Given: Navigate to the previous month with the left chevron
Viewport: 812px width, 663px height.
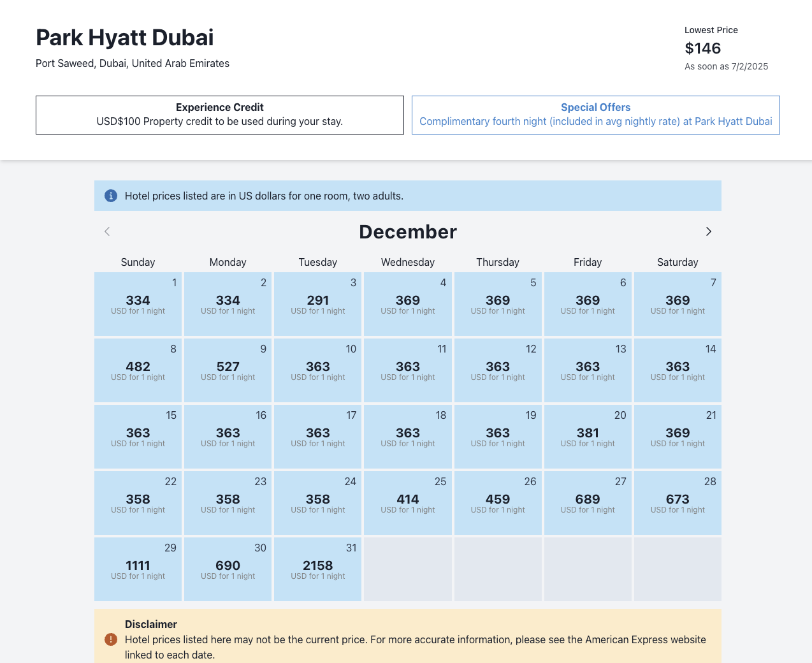Looking at the screenshot, I should tap(106, 231).
